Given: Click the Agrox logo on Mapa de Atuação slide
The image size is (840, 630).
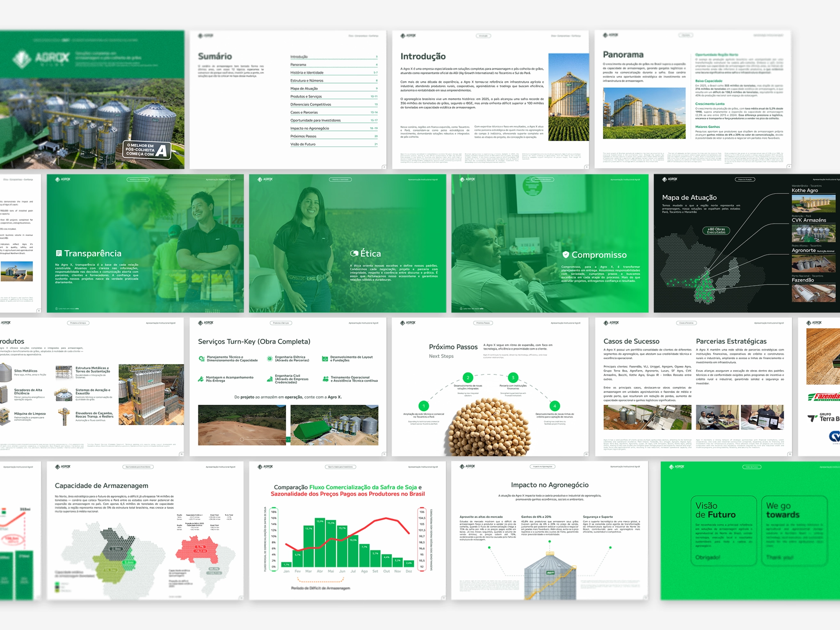Looking at the screenshot, I should (669, 179).
